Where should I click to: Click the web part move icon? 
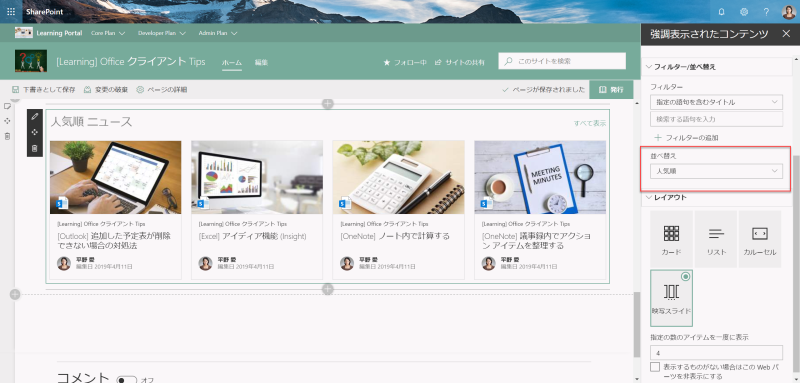(x=35, y=132)
